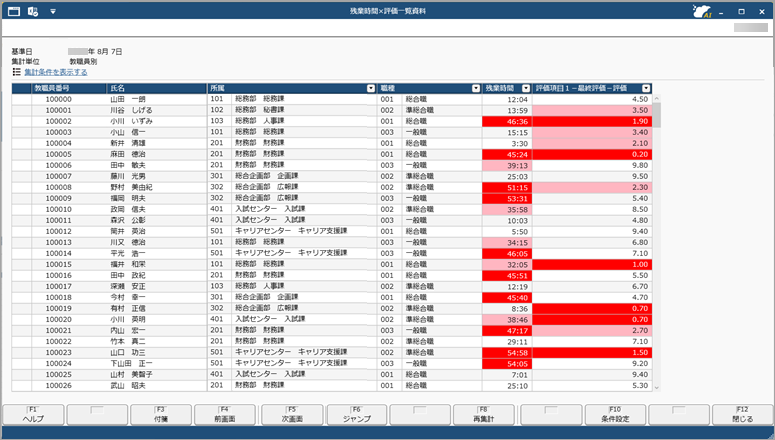
Task: Open F10 条件設定 settings
Action: 615,414
